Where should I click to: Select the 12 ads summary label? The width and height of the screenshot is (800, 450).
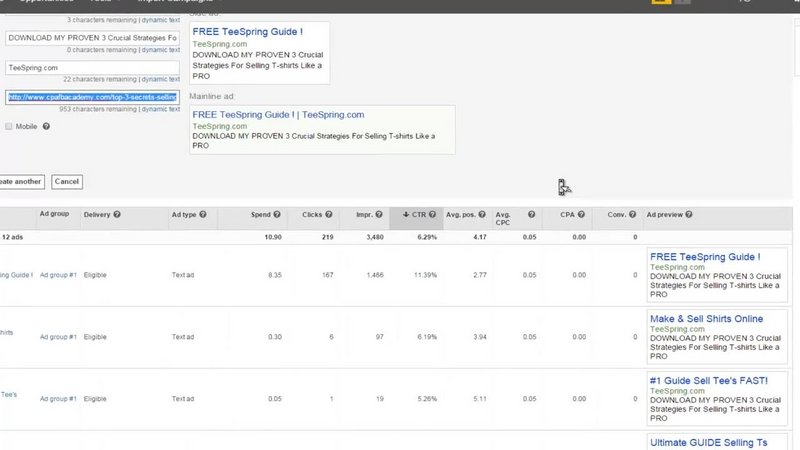click(x=12, y=237)
